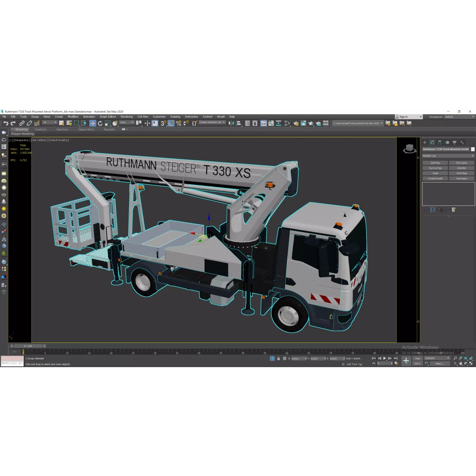Select the Select and Scale tool

[x=107, y=123]
